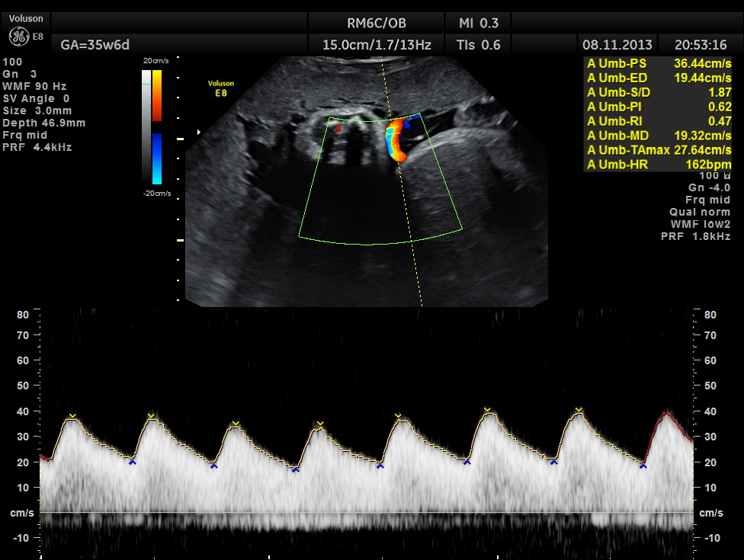Click the yellow Voluson E8 watermark in the image
The image size is (744, 560).
click(221, 87)
